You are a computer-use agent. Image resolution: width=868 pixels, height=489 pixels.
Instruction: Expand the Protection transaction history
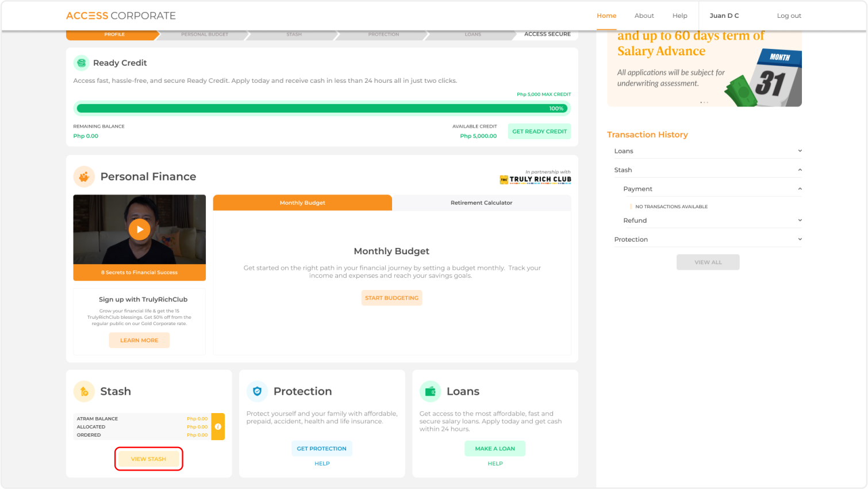point(708,239)
